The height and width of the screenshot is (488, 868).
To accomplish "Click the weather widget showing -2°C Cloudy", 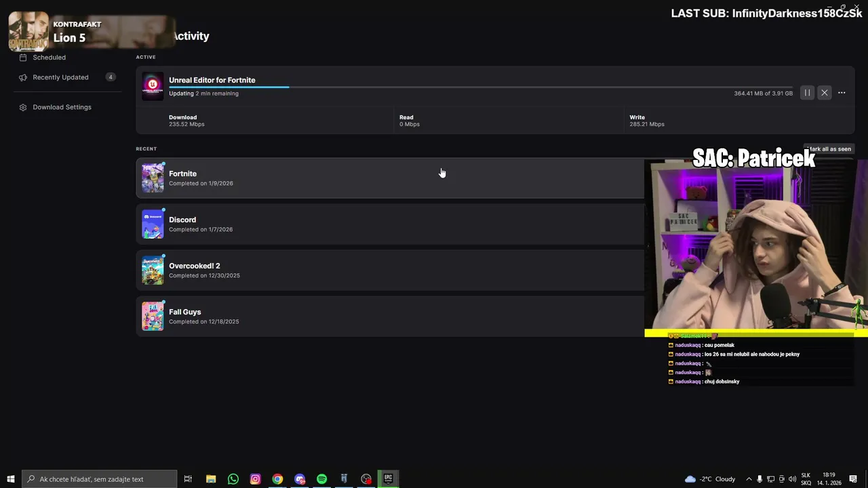I will (x=710, y=479).
